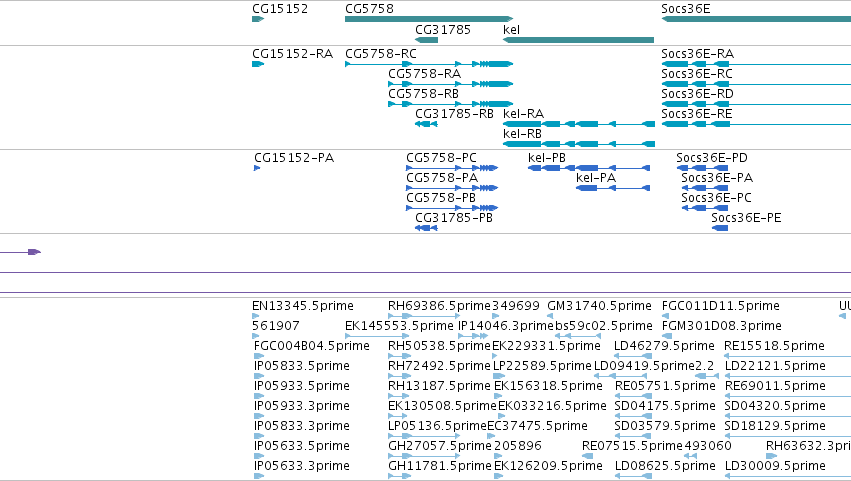851x481 pixels.
Task: Select EST SD04175.5prime
Action: pyautogui.click(x=665, y=407)
